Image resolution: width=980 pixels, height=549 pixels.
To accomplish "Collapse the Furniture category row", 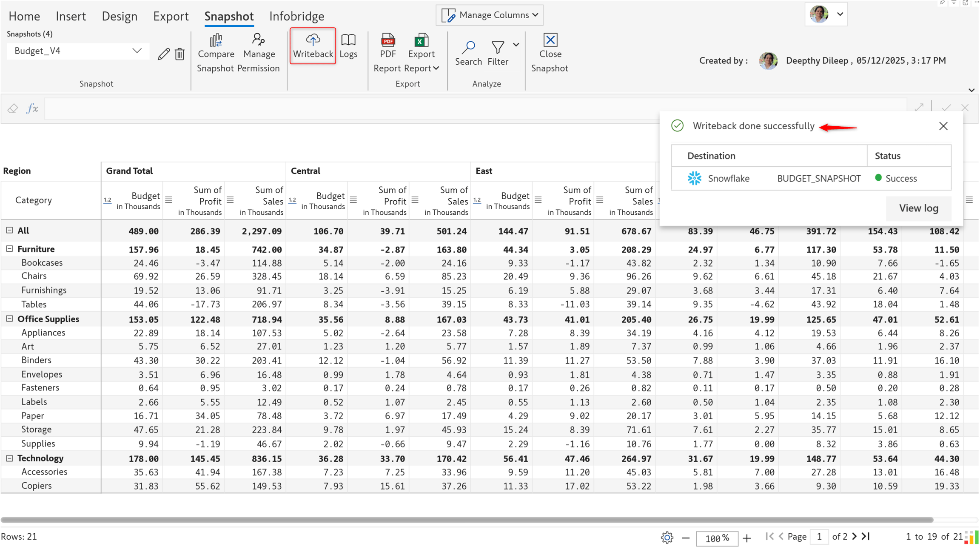I will [x=9, y=249].
